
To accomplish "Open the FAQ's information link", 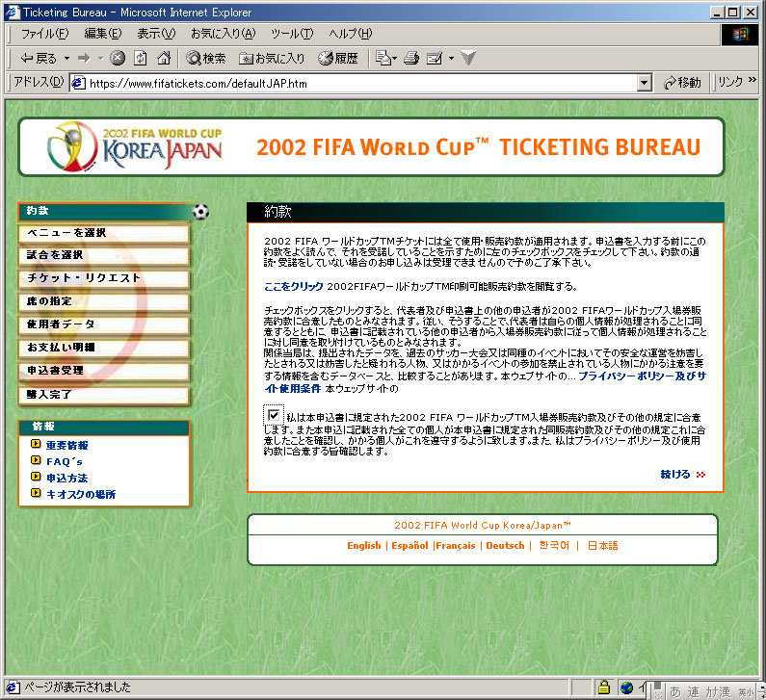I will [64, 461].
